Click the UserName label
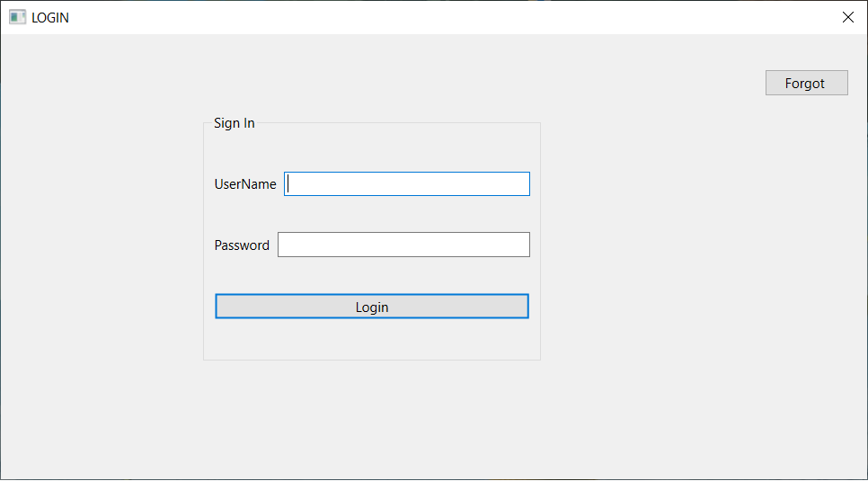Image resolution: width=868 pixels, height=481 pixels. pyautogui.click(x=245, y=184)
